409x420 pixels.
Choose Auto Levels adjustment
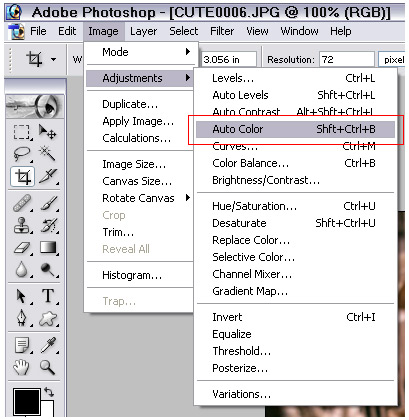coord(295,95)
